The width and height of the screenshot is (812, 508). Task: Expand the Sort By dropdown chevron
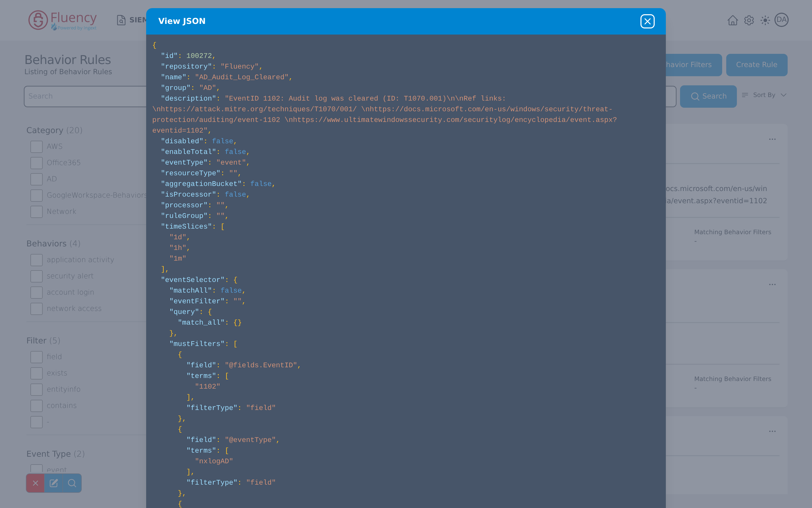(x=784, y=95)
